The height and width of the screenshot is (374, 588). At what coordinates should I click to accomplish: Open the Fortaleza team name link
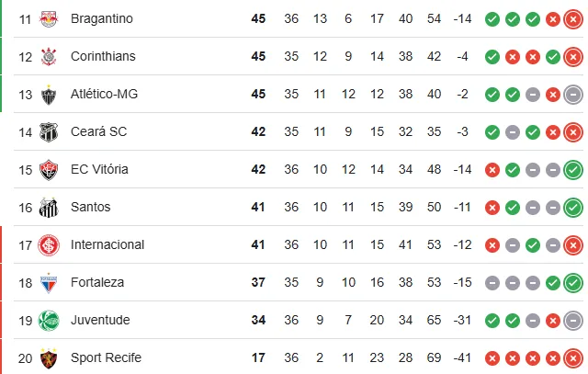pos(97,282)
